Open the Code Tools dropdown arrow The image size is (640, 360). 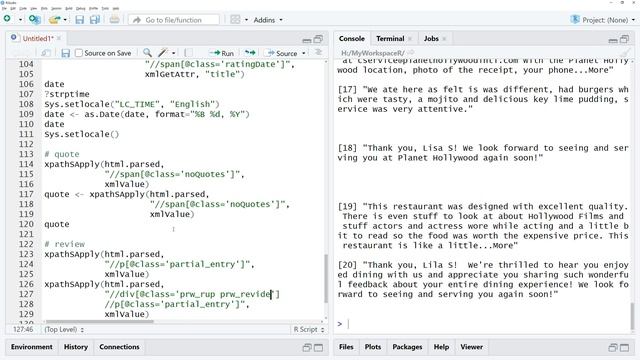coord(173,53)
